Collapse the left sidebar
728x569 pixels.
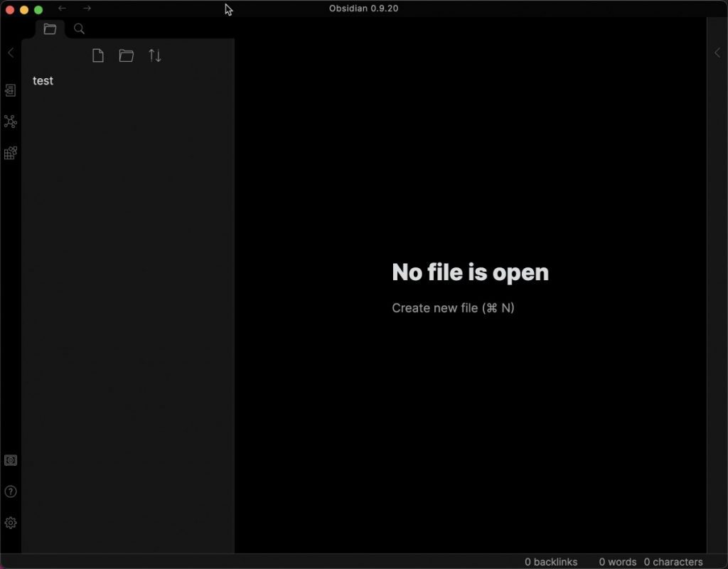coord(11,53)
